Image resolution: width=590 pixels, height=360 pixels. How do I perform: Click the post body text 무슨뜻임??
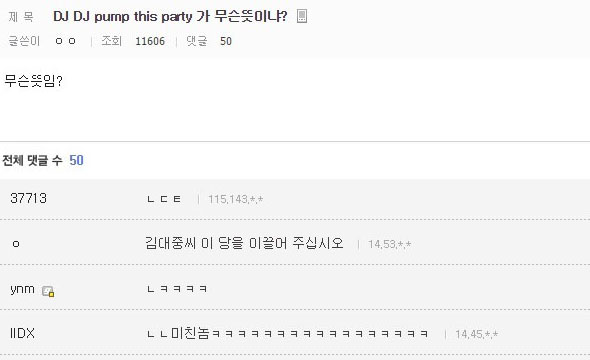[33, 81]
